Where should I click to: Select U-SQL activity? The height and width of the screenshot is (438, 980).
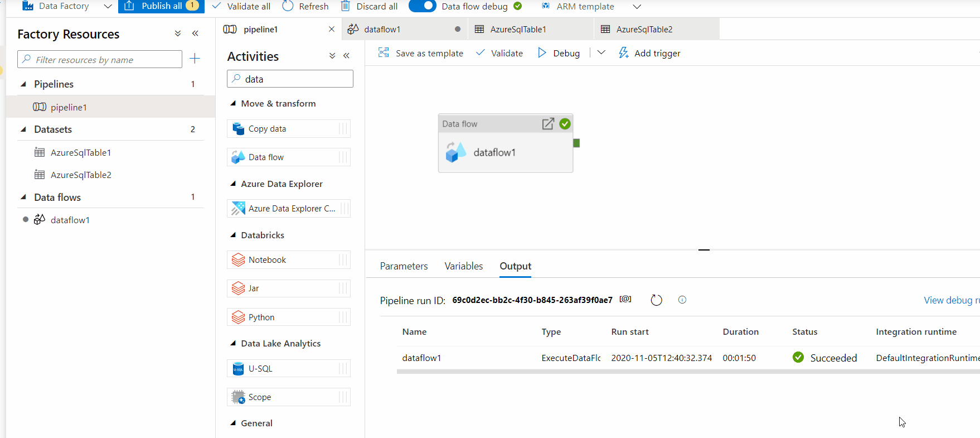pos(289,369)
